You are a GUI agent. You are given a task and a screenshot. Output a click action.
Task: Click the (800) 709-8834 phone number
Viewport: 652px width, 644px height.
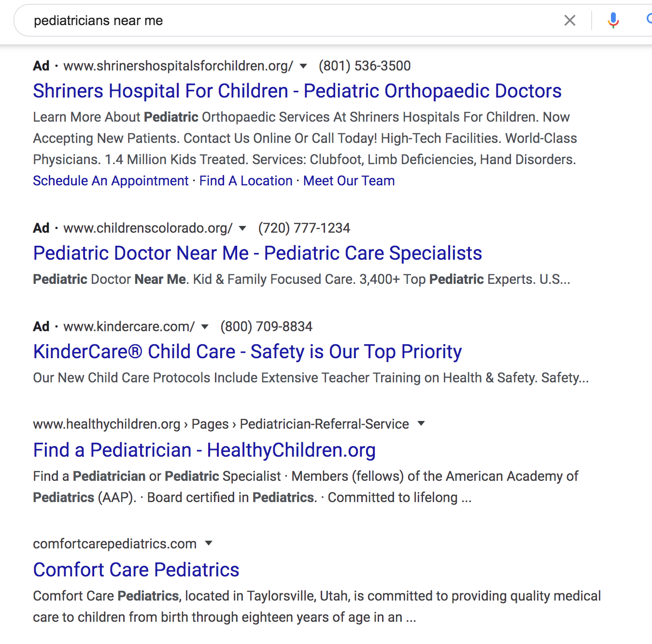266,326
